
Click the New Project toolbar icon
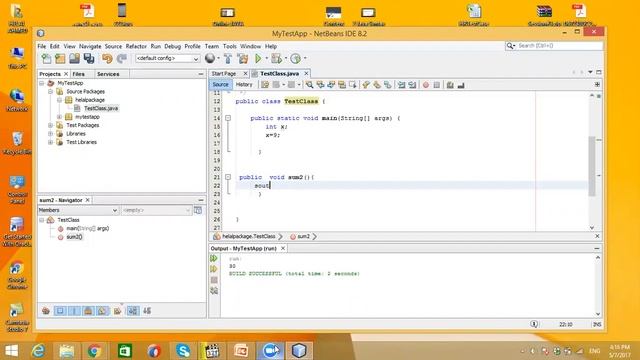[x=60, y=58]
